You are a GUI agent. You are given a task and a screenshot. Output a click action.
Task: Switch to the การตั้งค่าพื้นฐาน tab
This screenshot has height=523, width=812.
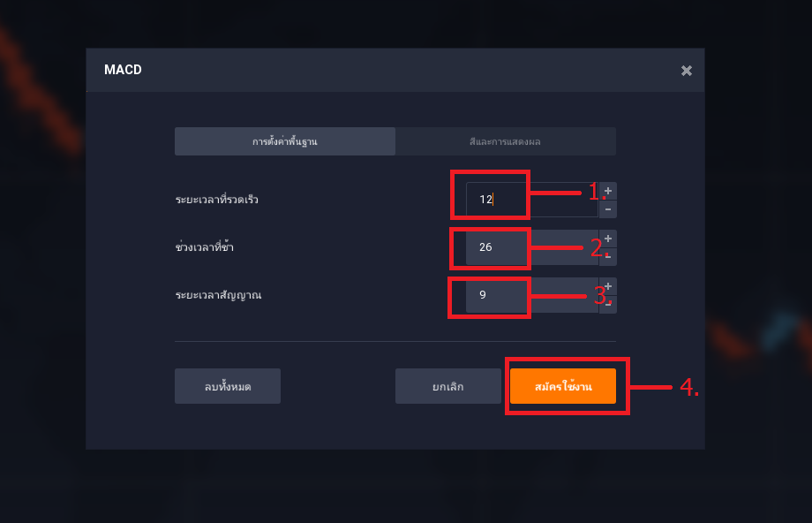285,141
